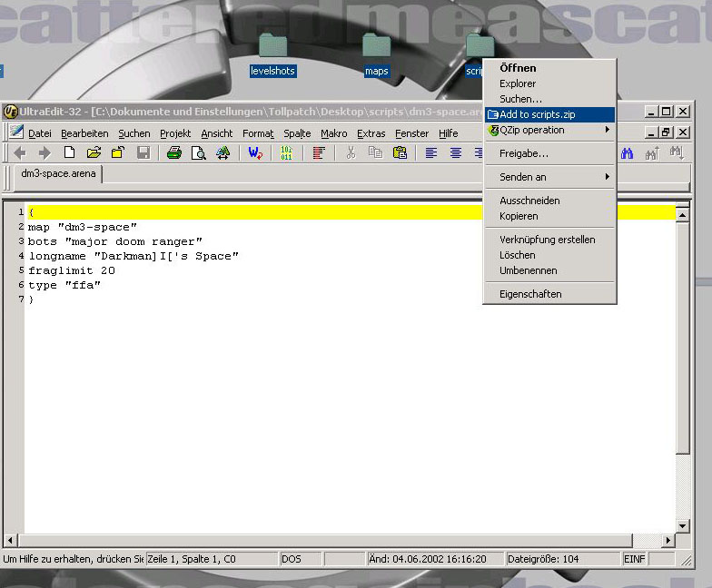The image size is (712, 588).
Task: Open the Projekt menu
Action: [x=175, y=133]
